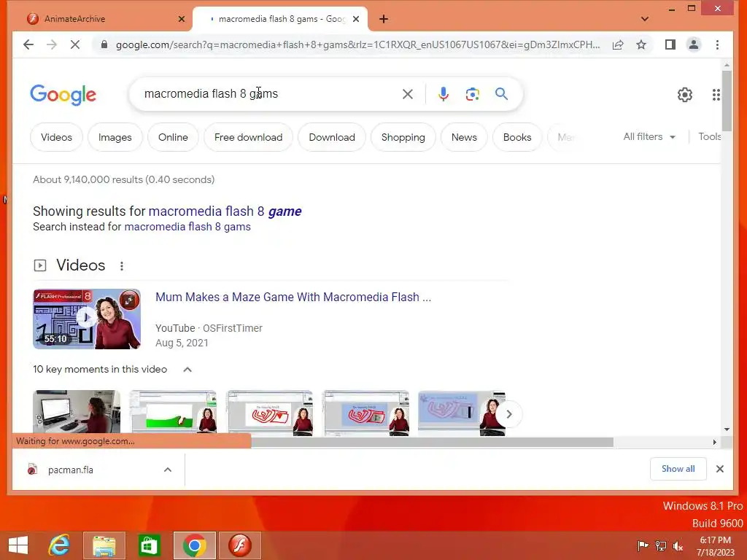Click the scroll down arrow
747x560 pixels.
click(727, 429)
